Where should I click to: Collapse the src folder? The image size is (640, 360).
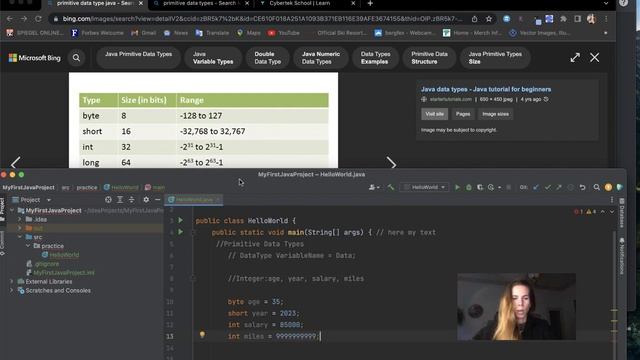point(20,237)
